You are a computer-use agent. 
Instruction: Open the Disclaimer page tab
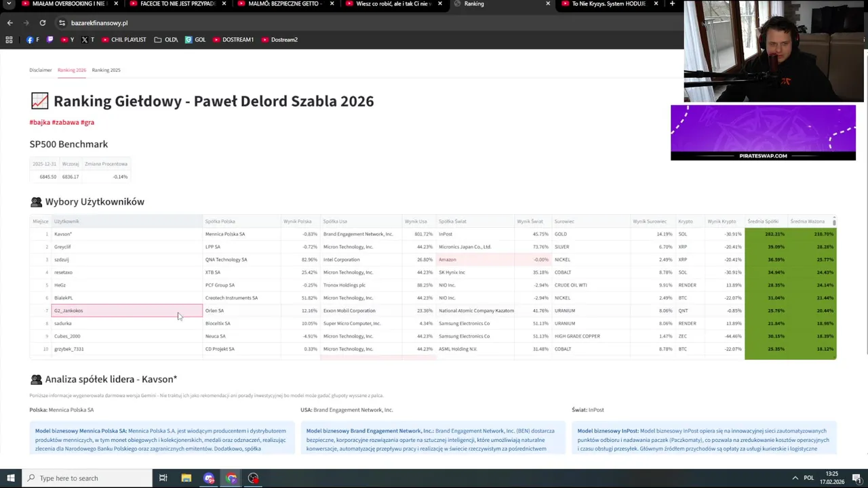click(40, 70)
